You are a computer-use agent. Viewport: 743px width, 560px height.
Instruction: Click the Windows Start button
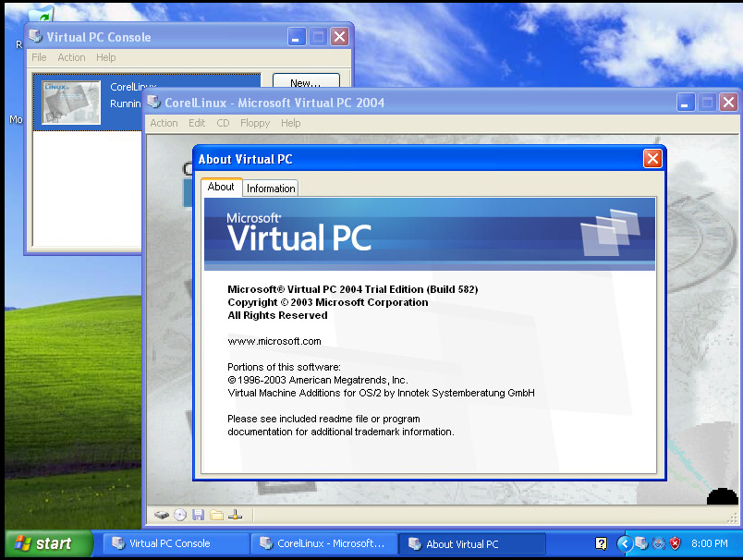48,543
